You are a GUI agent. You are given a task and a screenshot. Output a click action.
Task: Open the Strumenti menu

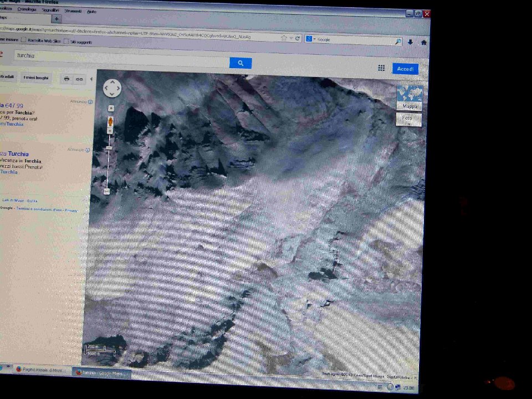point(73,11)
